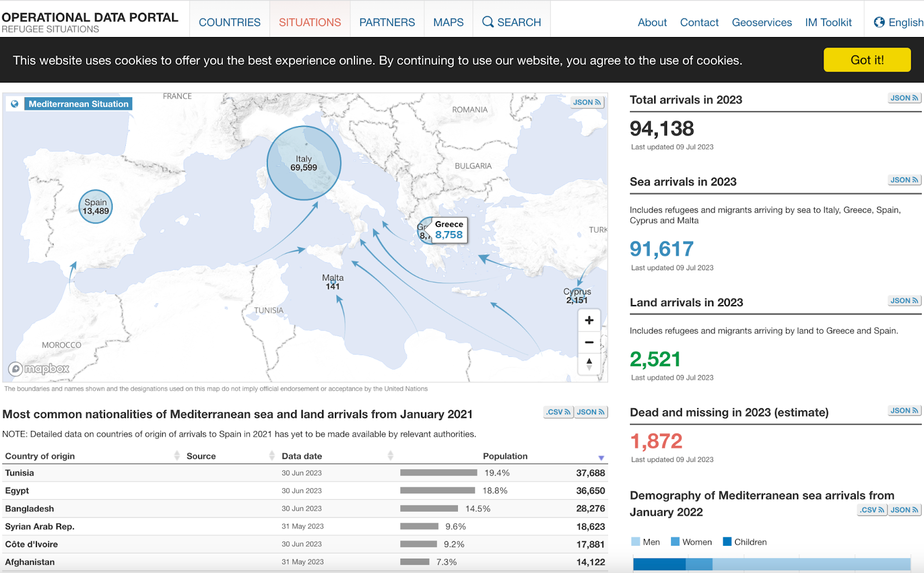Image resolution: width=924 pixels, height=573 pixels.
Task: Click the search magnifier icon in navigation
Action: 488,22
